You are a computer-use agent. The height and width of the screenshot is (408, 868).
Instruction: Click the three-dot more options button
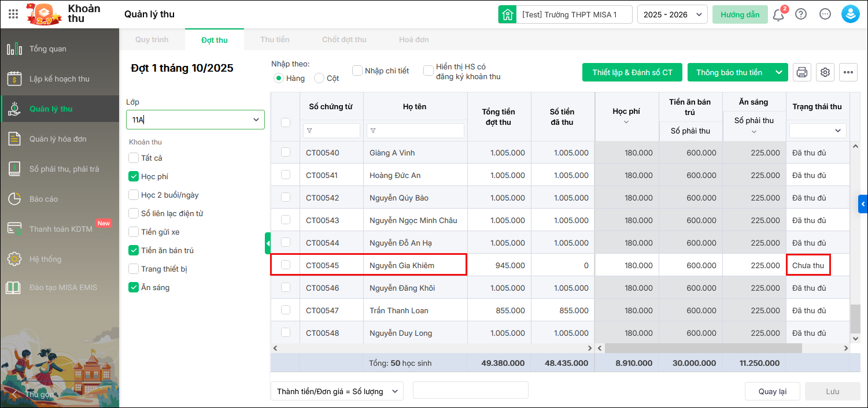pos(848,72)
